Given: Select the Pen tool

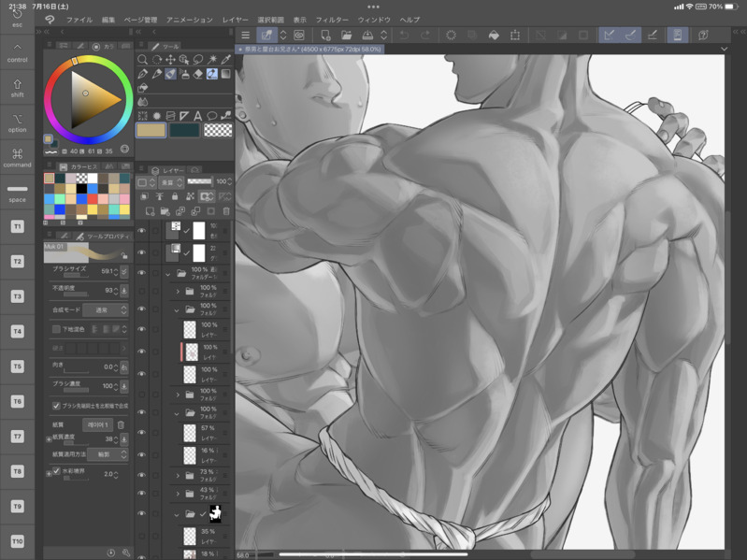Looking at the screenshot, I should click(142, 74).
